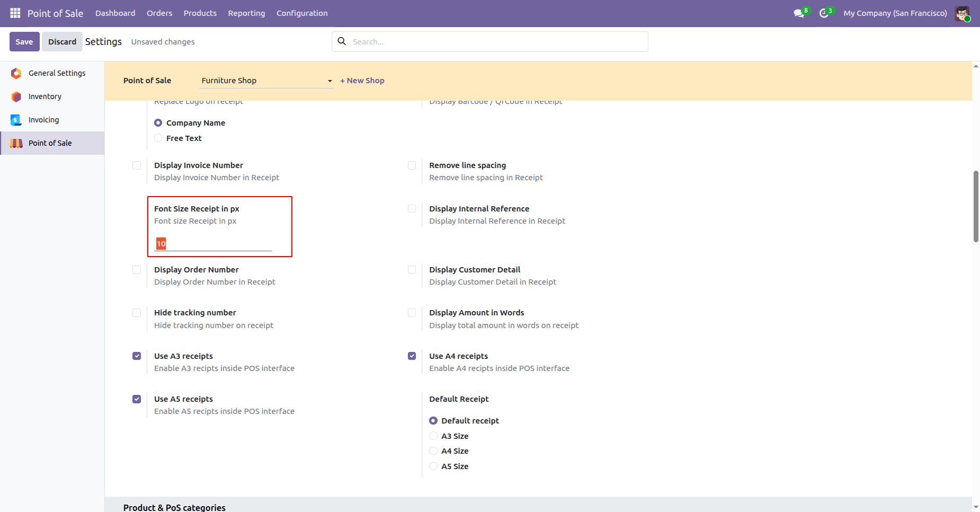This screenshot has height=512, width=980.
Task: Choose A4 Size as default receipt
Action: pos(433,451)
